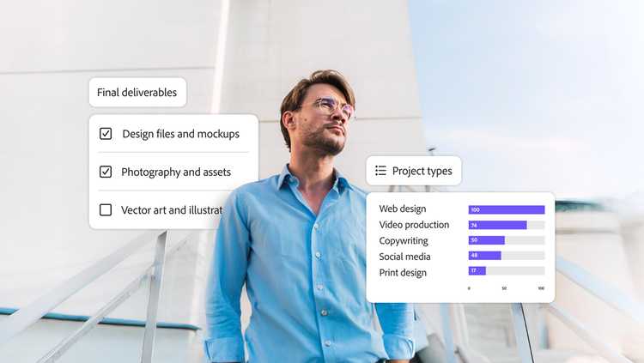Pick the Social media bar showing 48
The image size is (644, 363).
484,256
